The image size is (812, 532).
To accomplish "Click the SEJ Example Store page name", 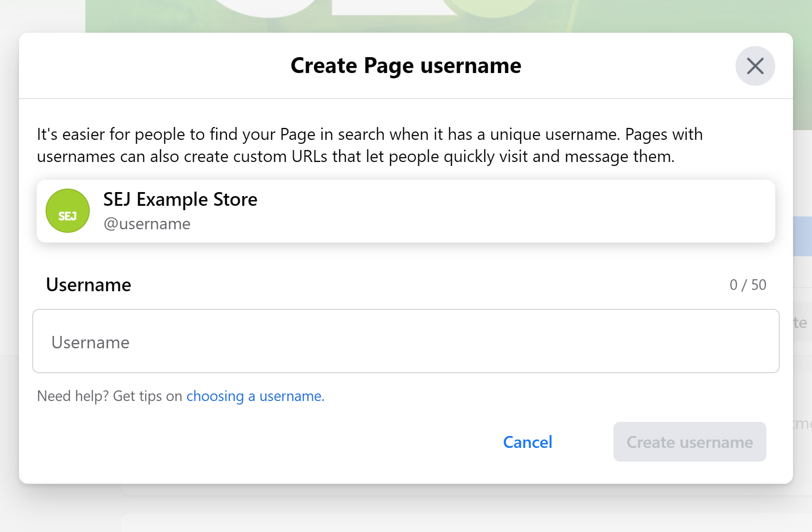I will tap(180, 199).
